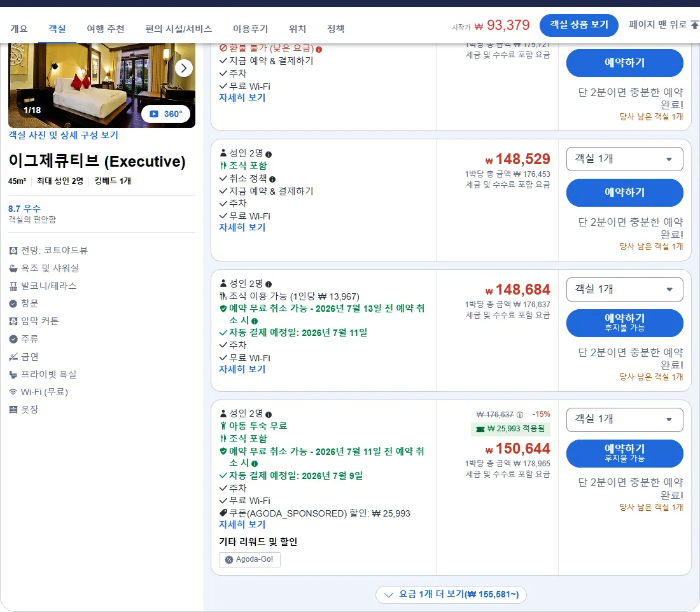The width and height of the screenshot is (700, 612).
Task: Click the 주류 checkmark icon
Action: [x=13, y=339]
